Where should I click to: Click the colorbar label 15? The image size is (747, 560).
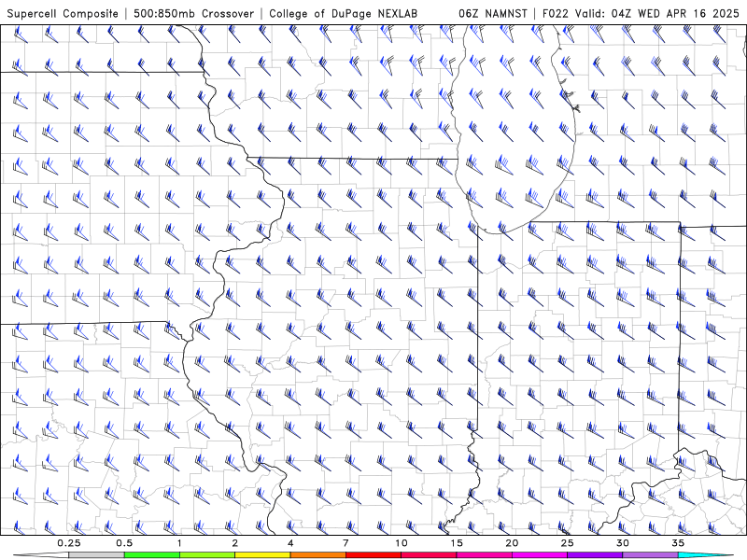point(457,543)
